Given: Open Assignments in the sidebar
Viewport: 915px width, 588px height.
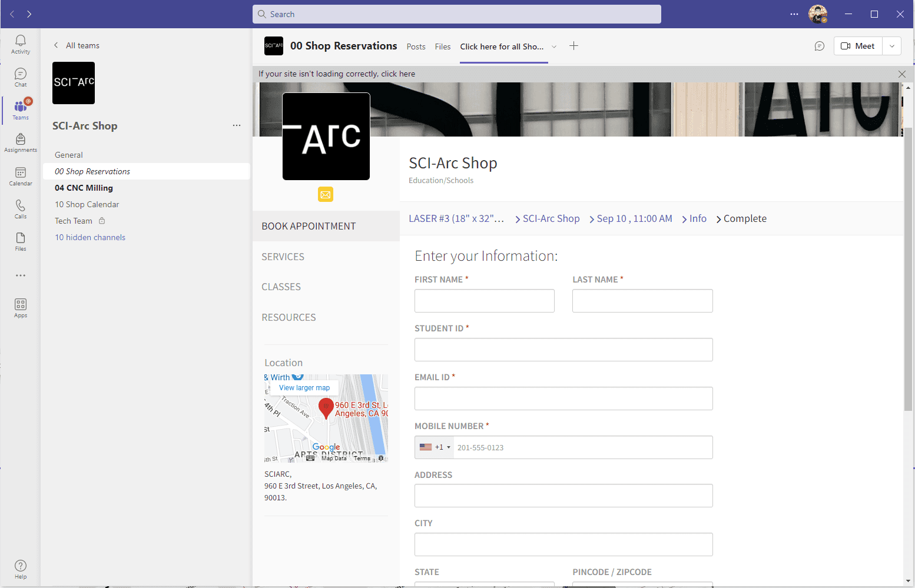Looking at the screenshot, I should click(x=21, y=143).
